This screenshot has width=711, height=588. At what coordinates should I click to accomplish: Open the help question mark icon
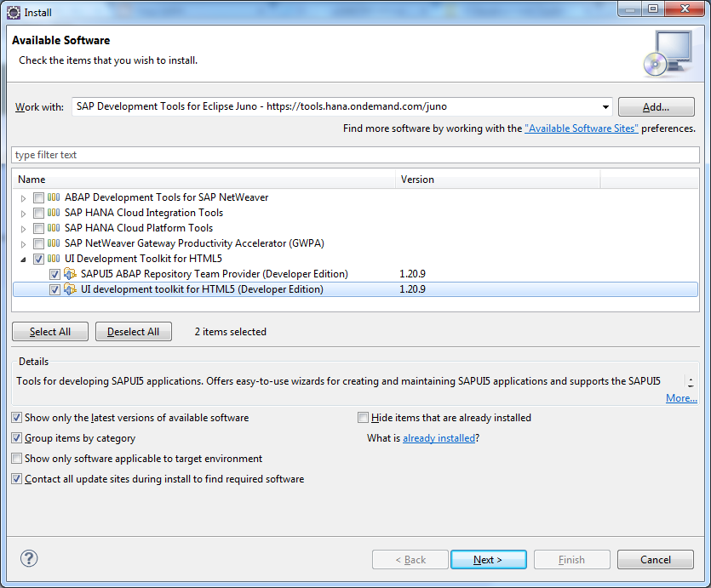click(29, 558)
